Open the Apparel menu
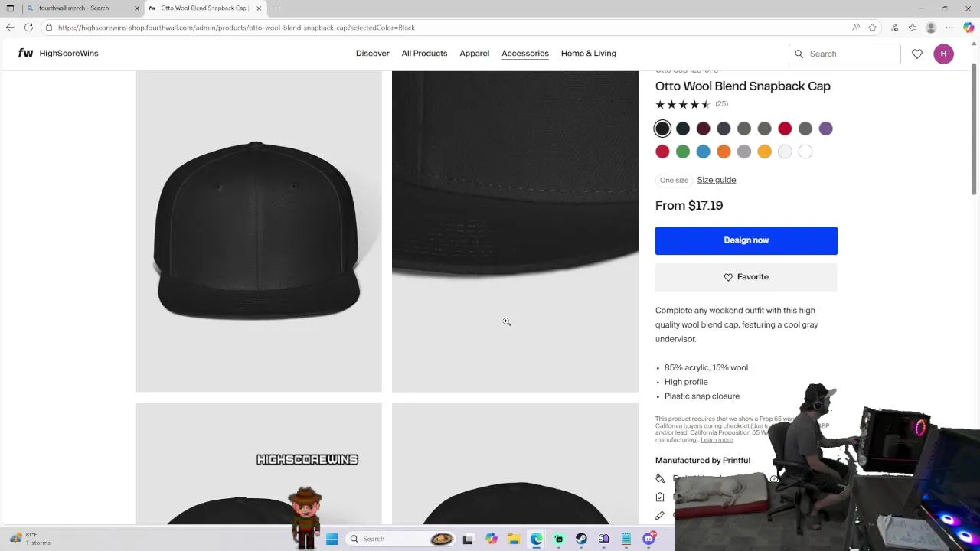This screenshot has height=551, width=980. coord(475,54)
